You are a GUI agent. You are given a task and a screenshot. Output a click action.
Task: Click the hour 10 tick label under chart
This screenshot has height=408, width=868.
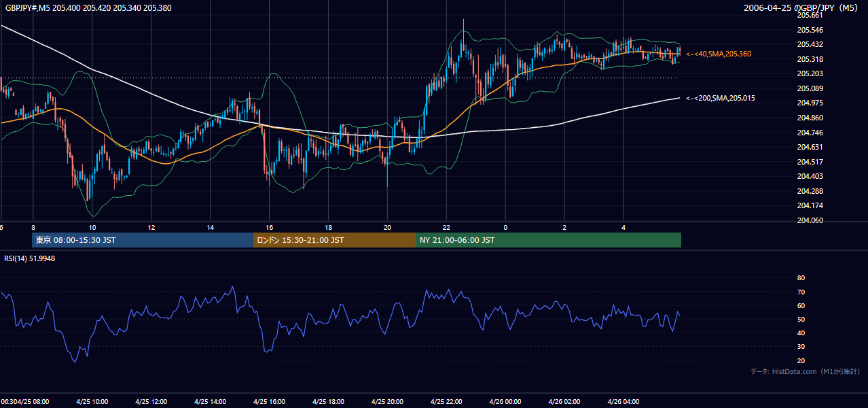(x=92, y=227)
